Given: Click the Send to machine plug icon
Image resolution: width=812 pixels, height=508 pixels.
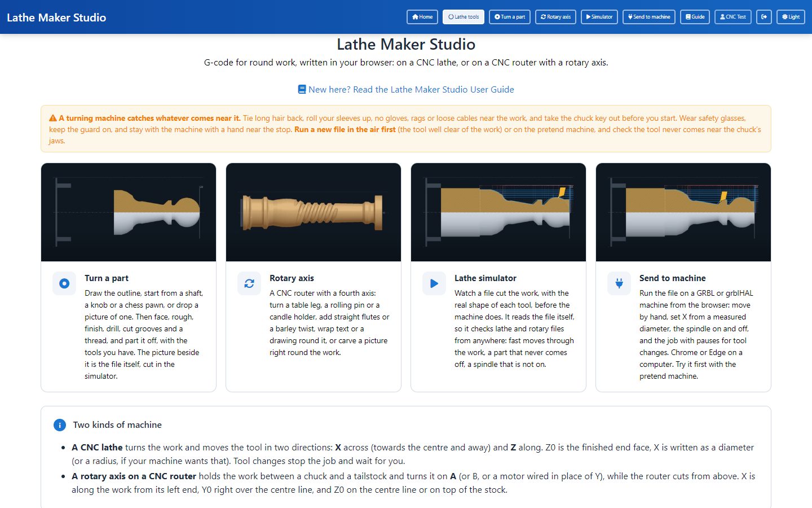Looking at the screenshot, I should pos(619,283).
